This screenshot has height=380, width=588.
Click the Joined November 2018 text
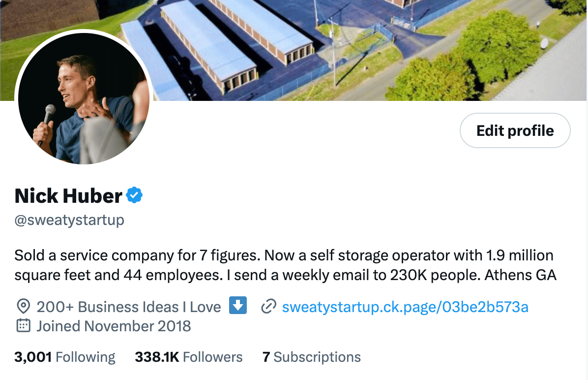pyautogui.click(x=114, y=326)
